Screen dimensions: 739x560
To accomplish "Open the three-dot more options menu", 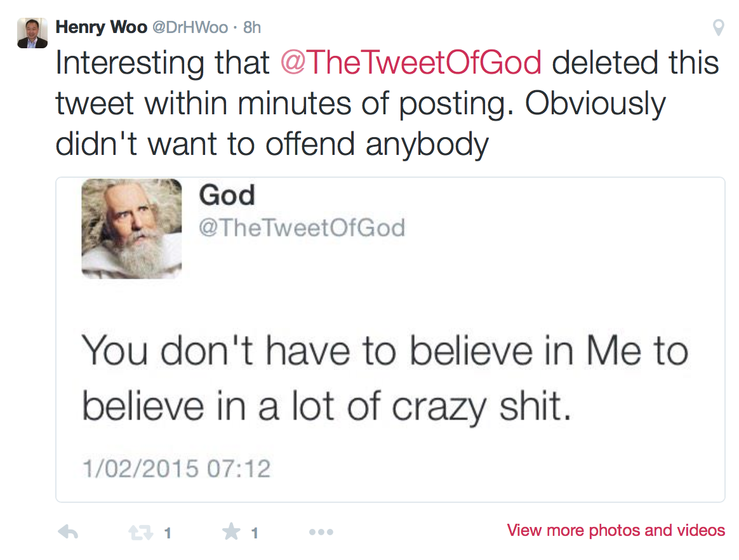I will pyautogui.click(x=321, y=532).
